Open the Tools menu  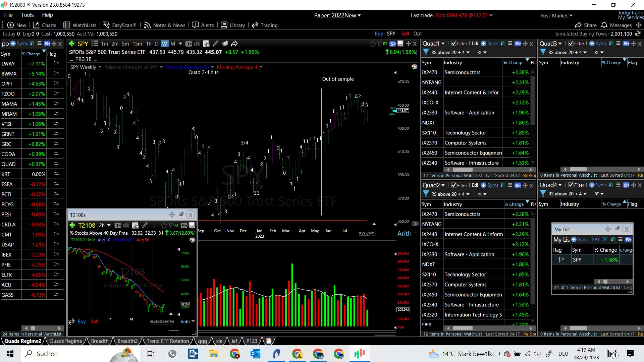click(27, 15)
